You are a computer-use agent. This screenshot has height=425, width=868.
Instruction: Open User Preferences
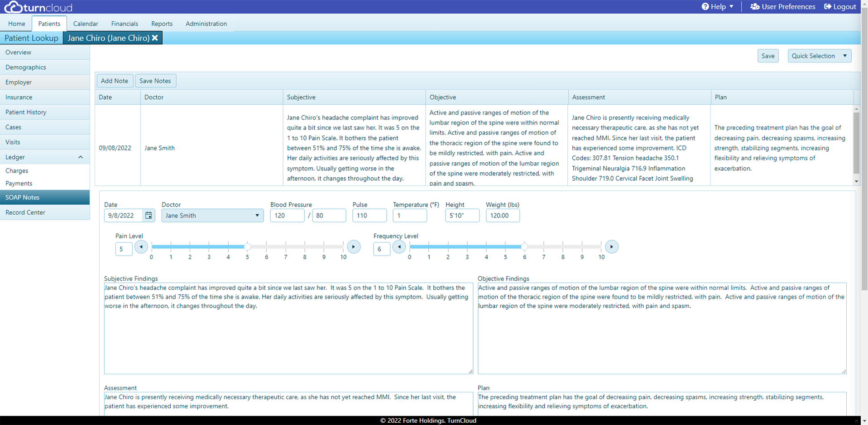[x=783, y=7]
